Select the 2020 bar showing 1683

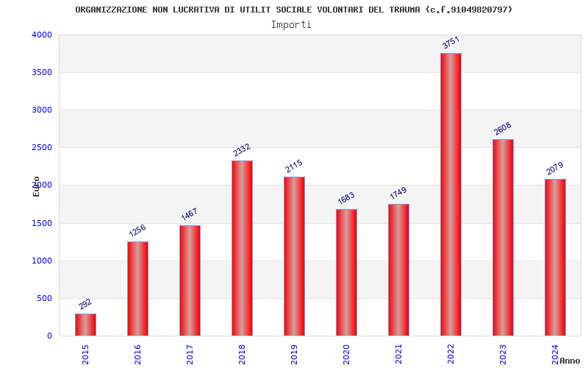coord(346,272)
